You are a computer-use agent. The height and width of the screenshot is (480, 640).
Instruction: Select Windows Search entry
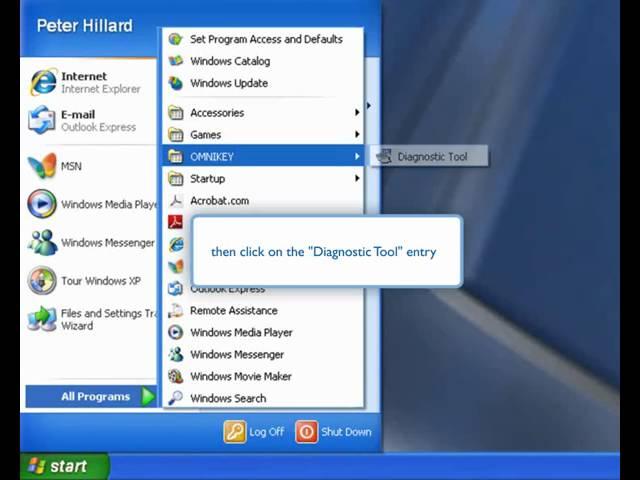pos(263,398)
